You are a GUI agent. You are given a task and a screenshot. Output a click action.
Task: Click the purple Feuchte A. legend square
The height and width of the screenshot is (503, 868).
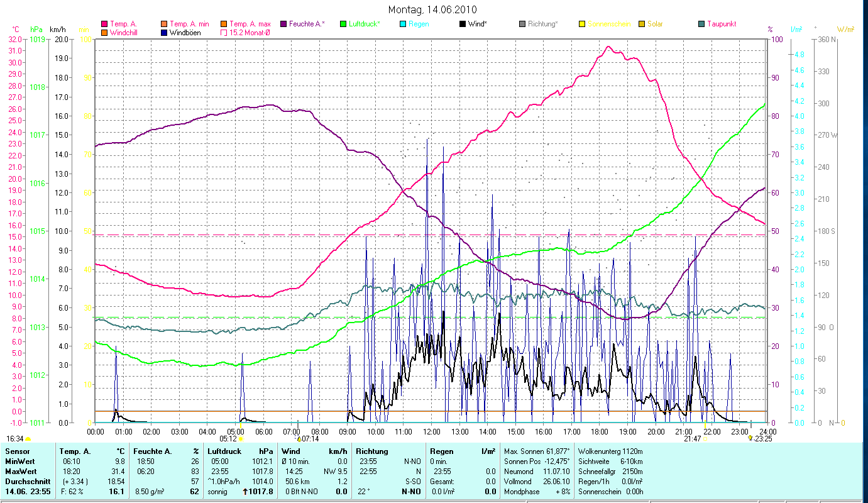point(283,24)
